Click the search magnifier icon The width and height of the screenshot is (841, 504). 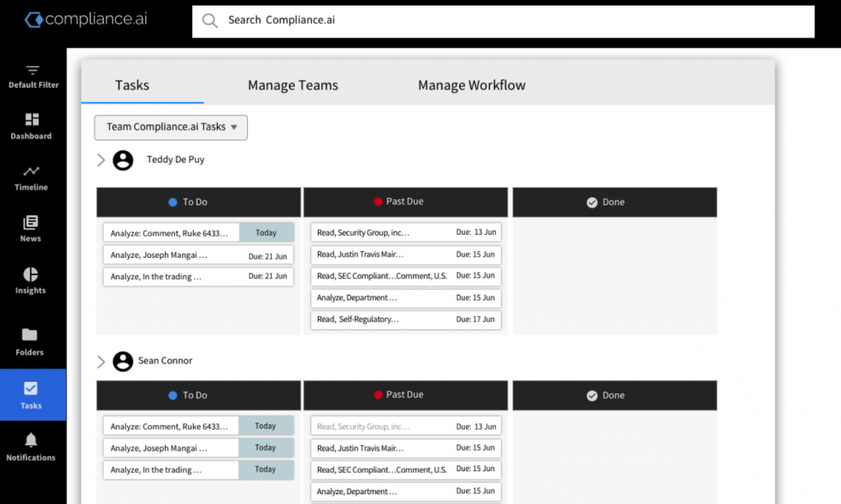click(x=209, y=21)
